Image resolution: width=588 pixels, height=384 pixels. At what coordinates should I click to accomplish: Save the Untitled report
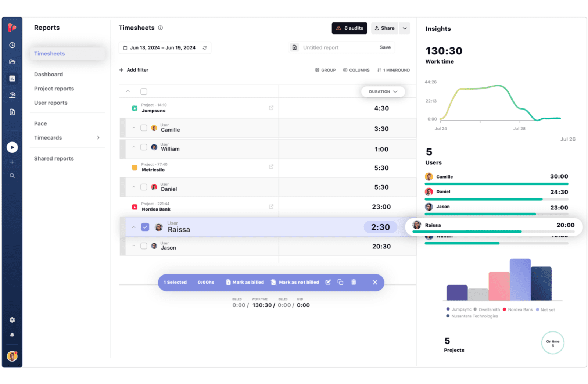point(385,47)
